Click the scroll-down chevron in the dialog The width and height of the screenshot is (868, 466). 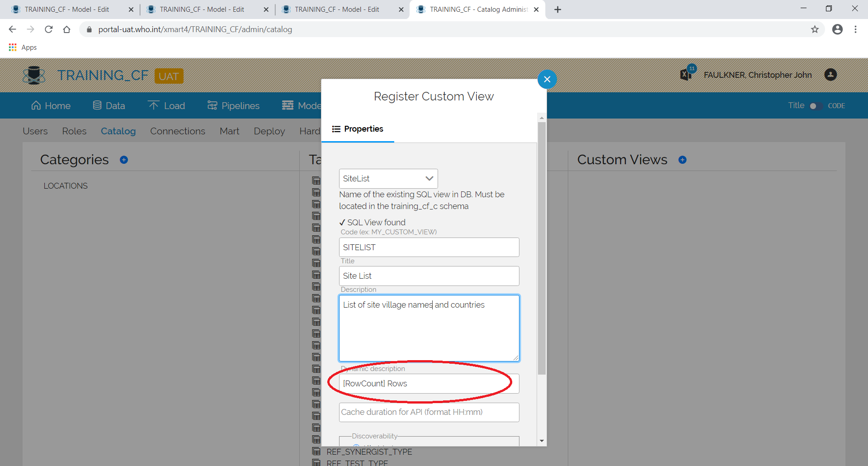point(541,440)
